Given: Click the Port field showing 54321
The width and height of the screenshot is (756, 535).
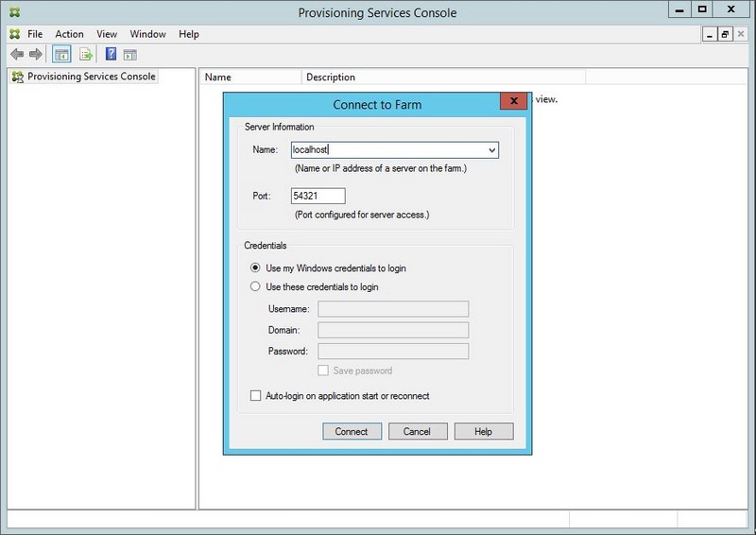Looking at the screenshot, I should pyautogui.click(x=318, y=196).
